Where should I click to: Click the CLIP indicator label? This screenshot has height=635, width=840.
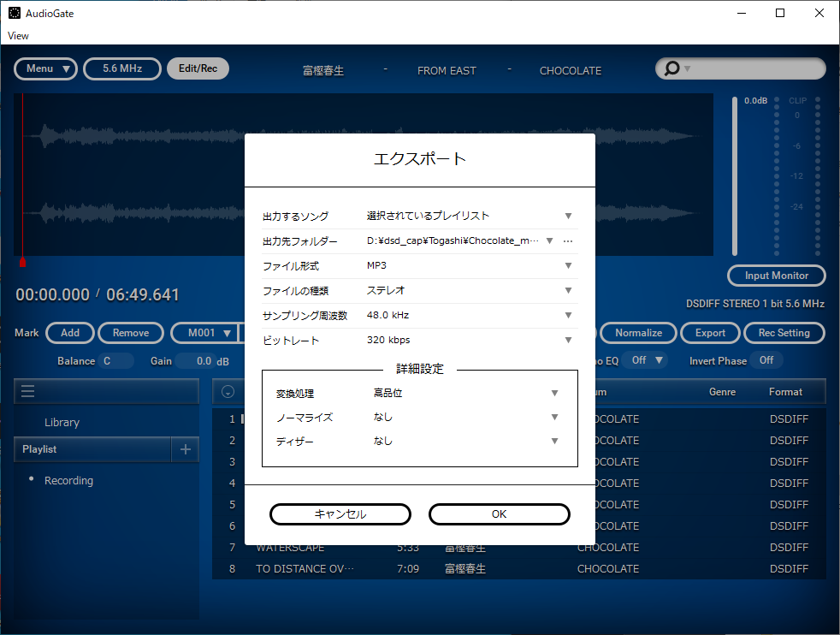tap(797, 101)
